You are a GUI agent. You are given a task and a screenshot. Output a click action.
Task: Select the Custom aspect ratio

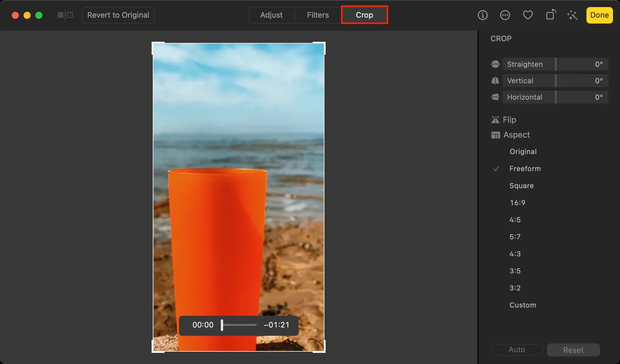(x=522, y=305)
